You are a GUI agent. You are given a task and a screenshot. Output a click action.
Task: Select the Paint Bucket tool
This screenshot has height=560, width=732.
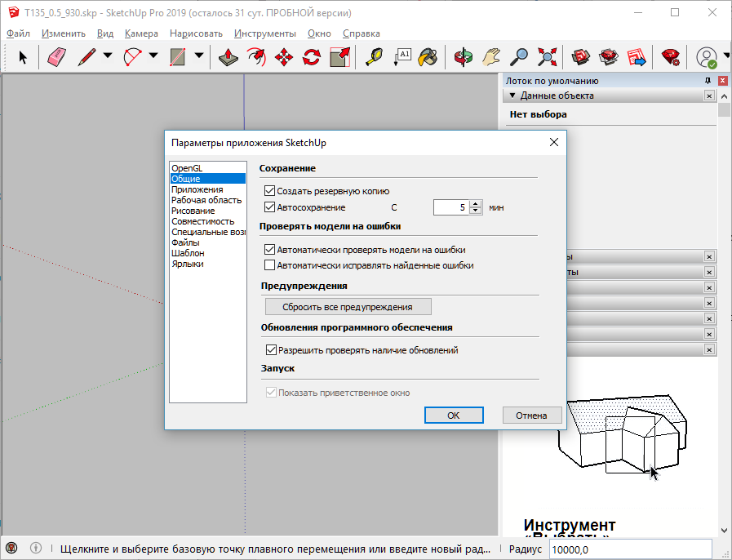[x=428, y=57]
